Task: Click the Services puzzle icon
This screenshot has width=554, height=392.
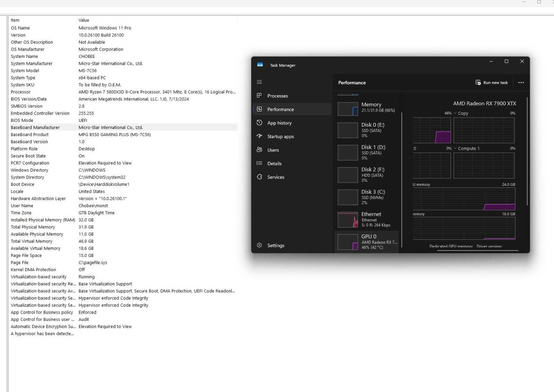Action: tap(259, 176)
